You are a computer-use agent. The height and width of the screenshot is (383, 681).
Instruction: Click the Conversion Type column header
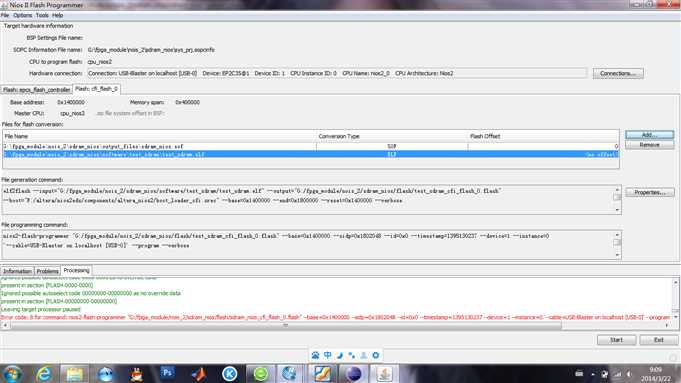click(x=392, y=136)
